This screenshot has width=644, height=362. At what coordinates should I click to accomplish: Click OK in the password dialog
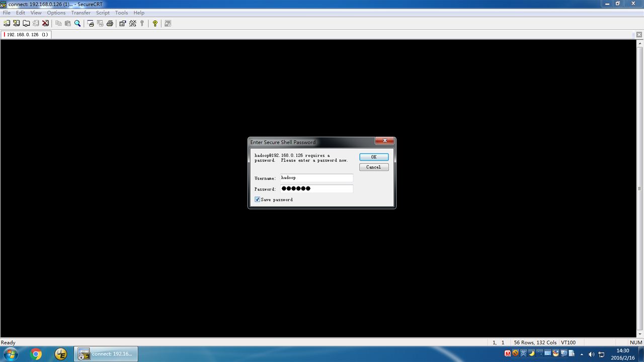coord(374,157)
